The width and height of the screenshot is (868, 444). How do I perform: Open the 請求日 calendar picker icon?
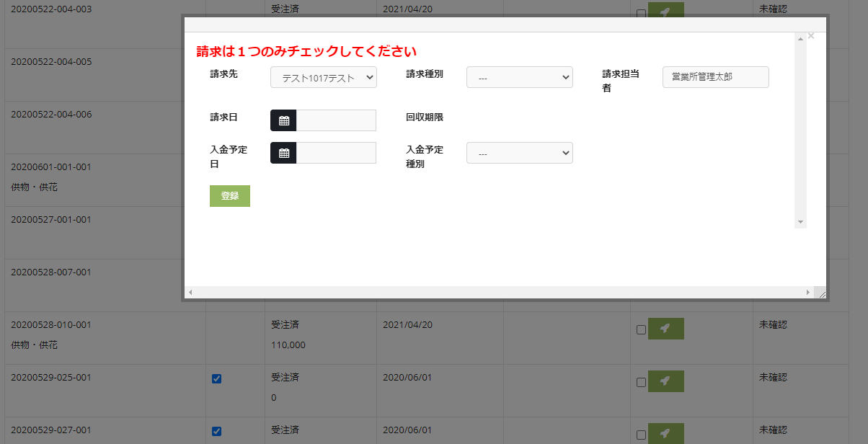tap(283, 120)
